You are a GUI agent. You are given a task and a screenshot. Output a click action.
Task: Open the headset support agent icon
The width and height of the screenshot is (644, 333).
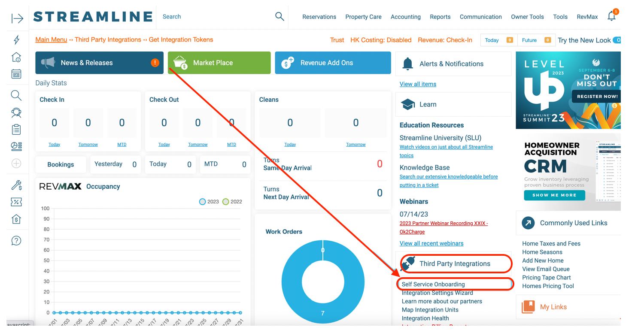16,112
